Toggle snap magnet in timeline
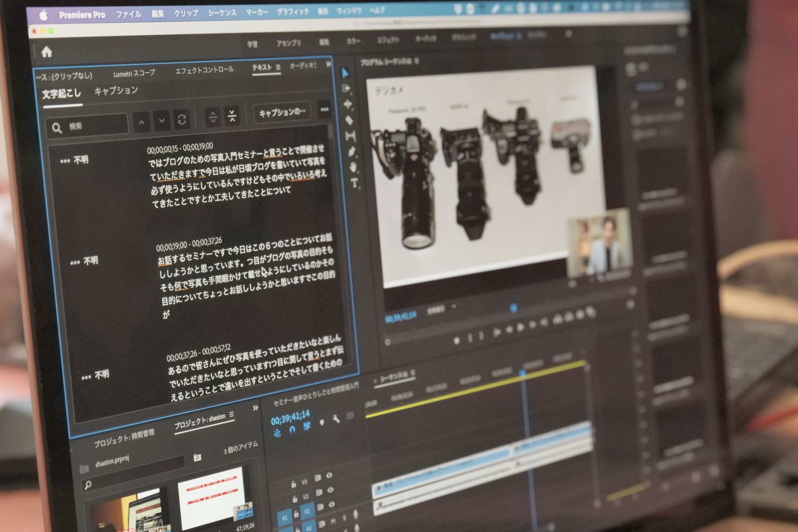The width and height of the screenshot is (798, 532). 292,429
